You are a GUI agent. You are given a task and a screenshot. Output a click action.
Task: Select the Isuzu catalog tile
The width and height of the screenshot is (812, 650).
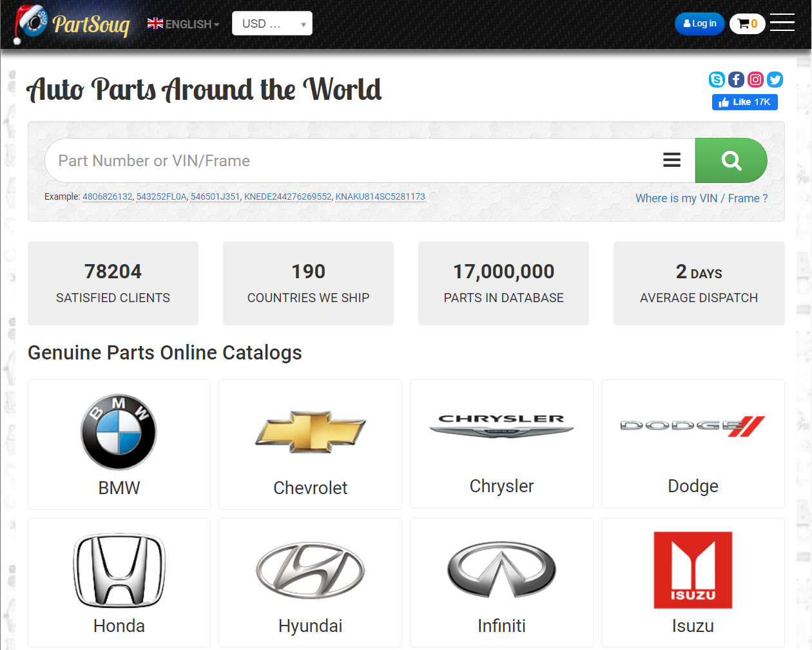point(693,582)
